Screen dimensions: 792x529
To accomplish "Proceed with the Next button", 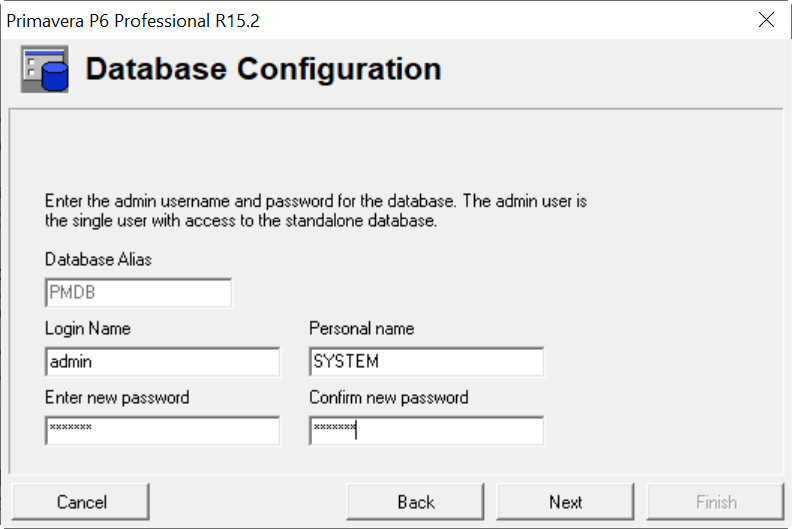I will pyautogui.click(x=565, y=502).
